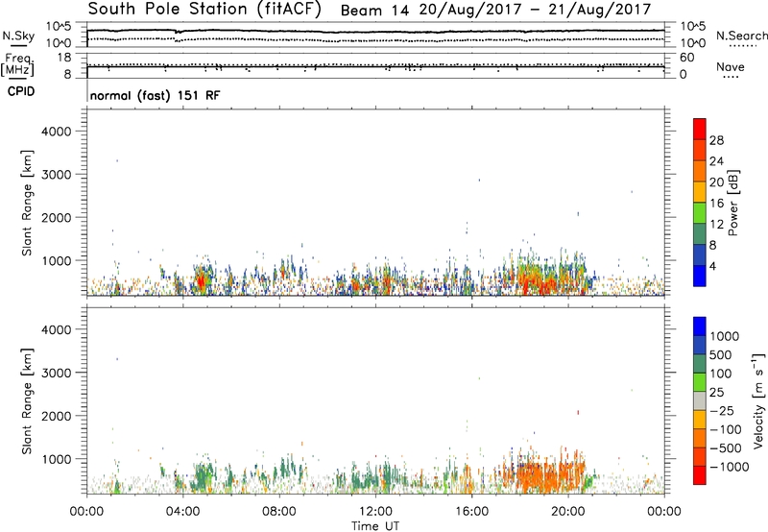Click the blue bottom segment of power colorbar
Viewport: 768px width, 532px height.
pyautogui.click(x=700, y=276)
